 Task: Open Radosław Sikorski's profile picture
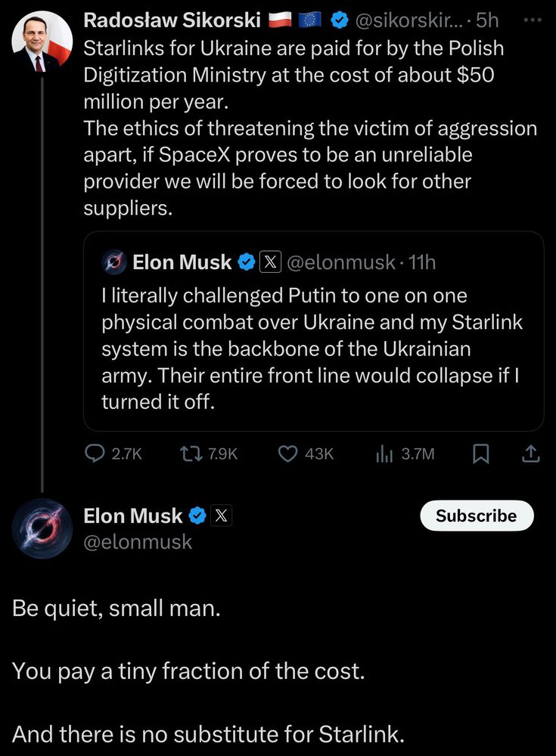(42, 42)
